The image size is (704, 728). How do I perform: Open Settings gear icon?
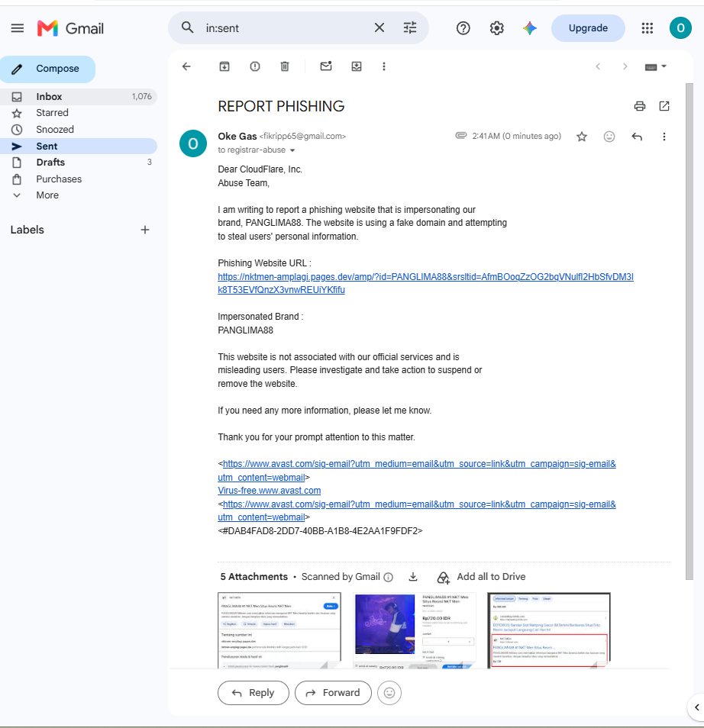coord(497,28)
